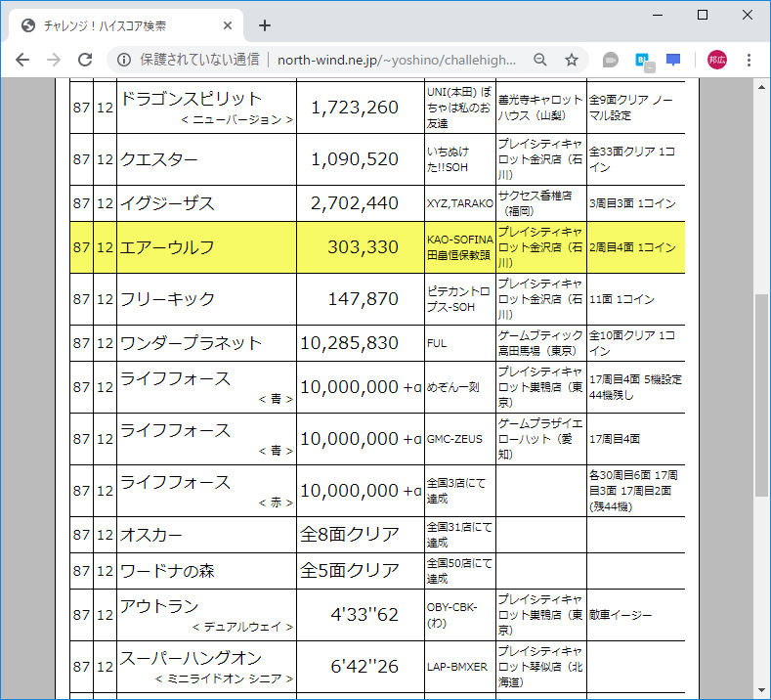The height and width of the screenshot is (700, 771).
Task: Click game title オスカー
Action: click(150, 535)
